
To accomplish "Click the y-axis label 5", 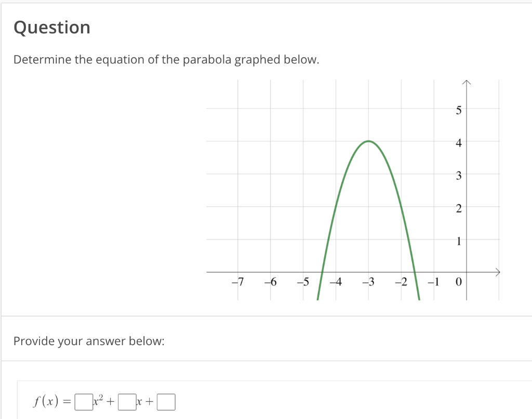I will 458,110.
